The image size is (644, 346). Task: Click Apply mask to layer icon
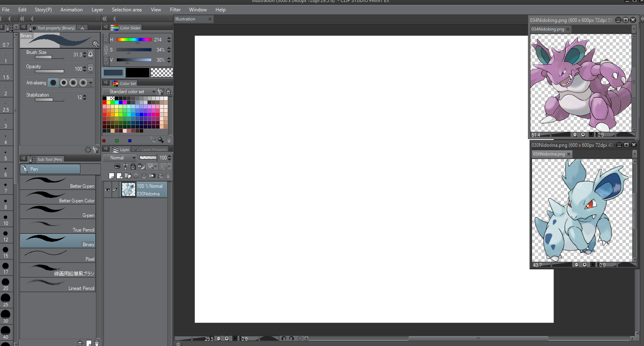point(160,176)
